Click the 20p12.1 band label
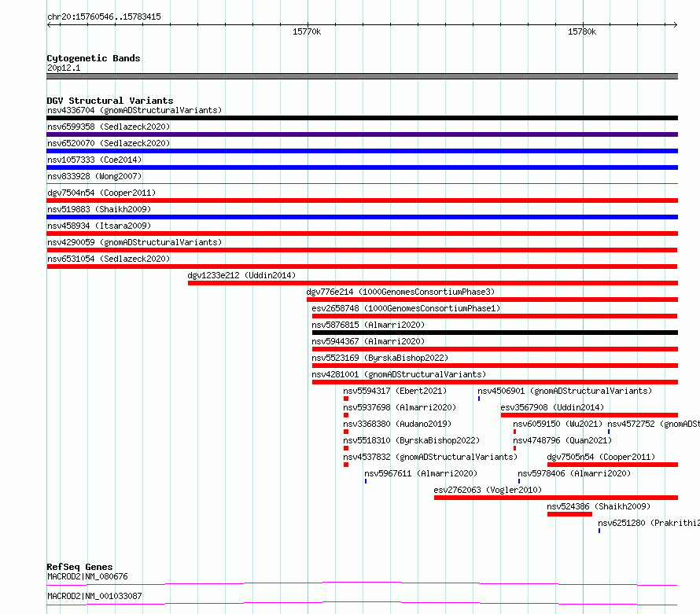 pos(64,68)
